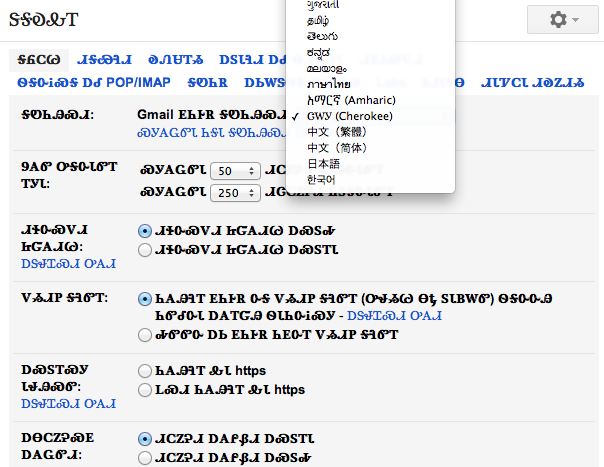Select the second radio option mentioning https
Screen dimensions: 604x467
(x=147, y=389)
